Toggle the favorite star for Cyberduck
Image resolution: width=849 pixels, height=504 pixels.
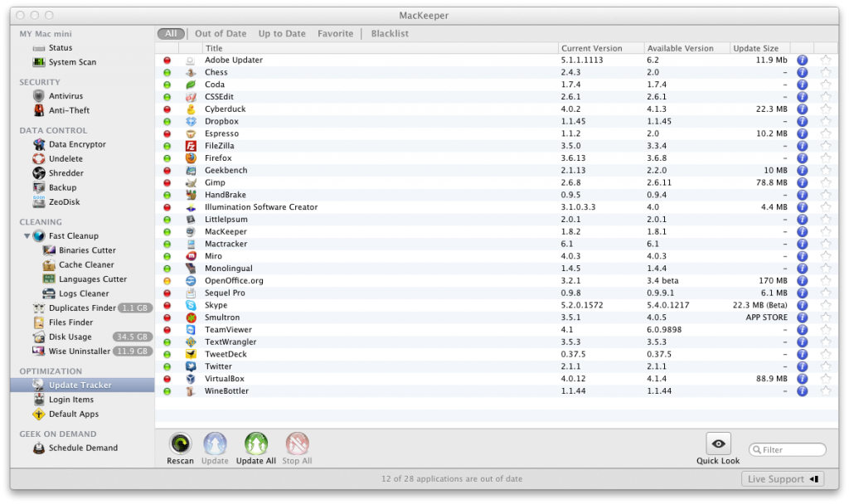pos(826,109)
